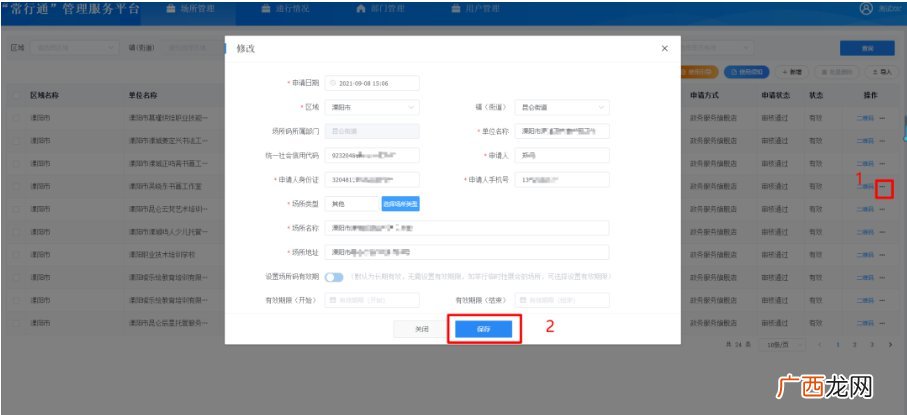Viewport: 907px width, 415px height.
Task: Open more actions in the last table row
Action: pyautogui.click(x=883, y=322)
